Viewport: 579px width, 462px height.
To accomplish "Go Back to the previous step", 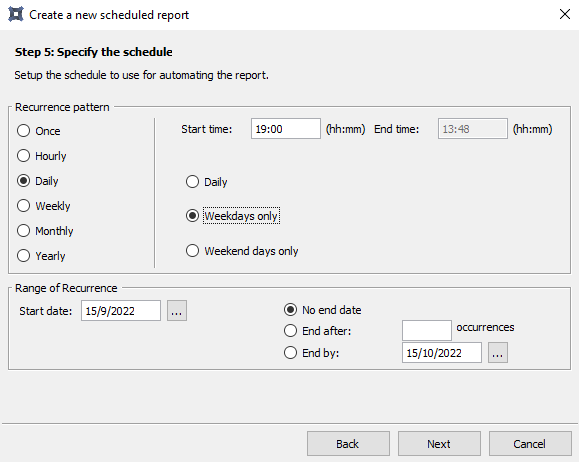I will click(348, 444).
